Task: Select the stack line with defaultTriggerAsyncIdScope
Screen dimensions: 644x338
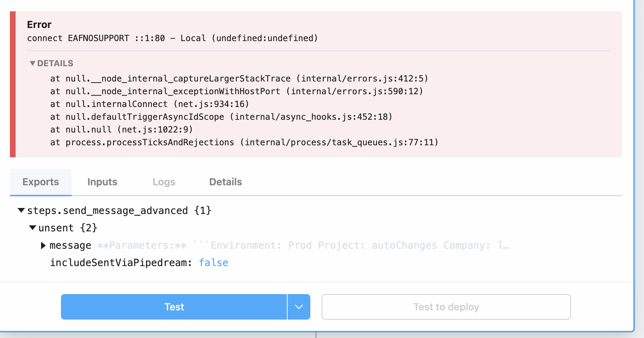Action: coord(221,117)
